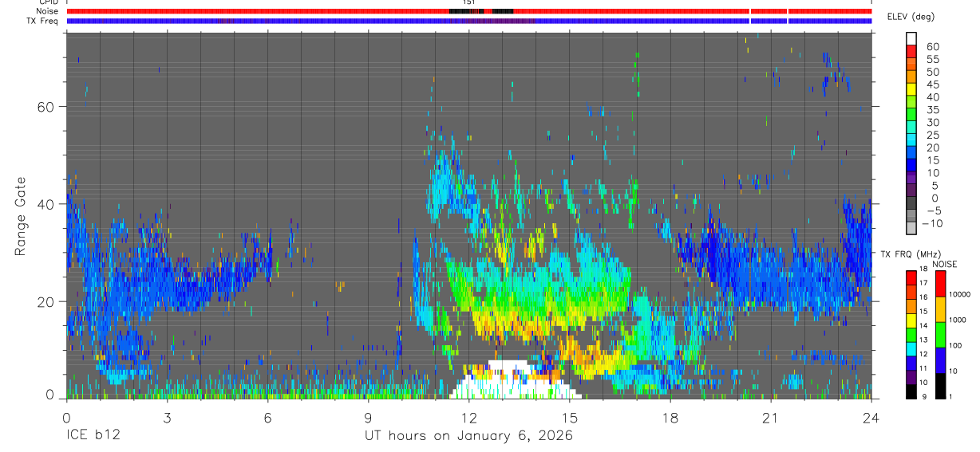This screenshot has height=452, width=980.
Task: Click the '10000' label on the NOISE legend
Action: tap(959, 295)
